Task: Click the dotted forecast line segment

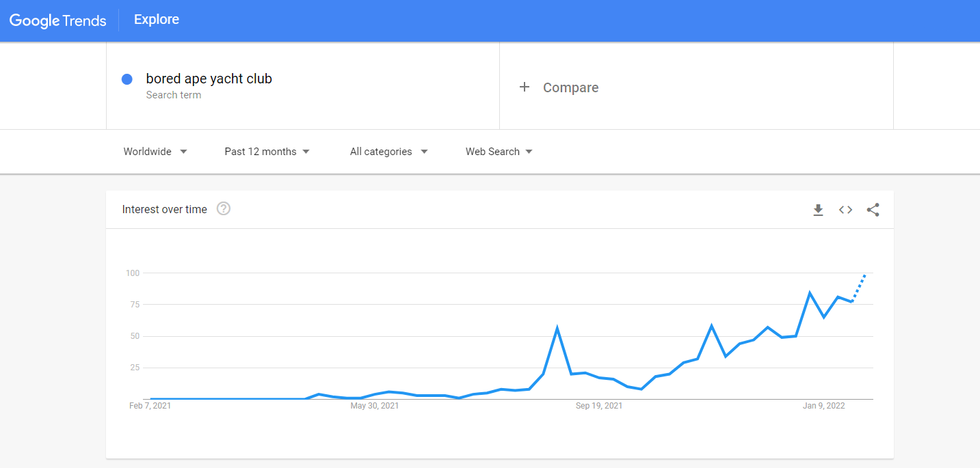Action: point(859,287)
